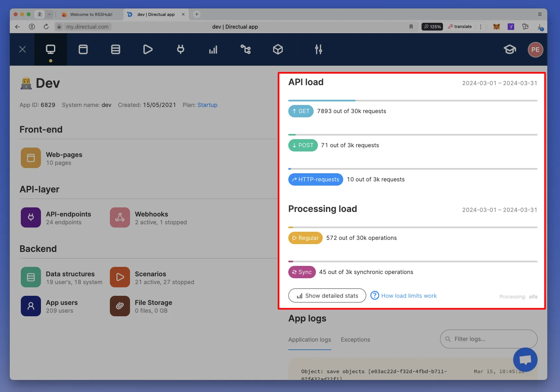
Task: Click the GET requests progress bar
Action: click(x=413, y=101)
